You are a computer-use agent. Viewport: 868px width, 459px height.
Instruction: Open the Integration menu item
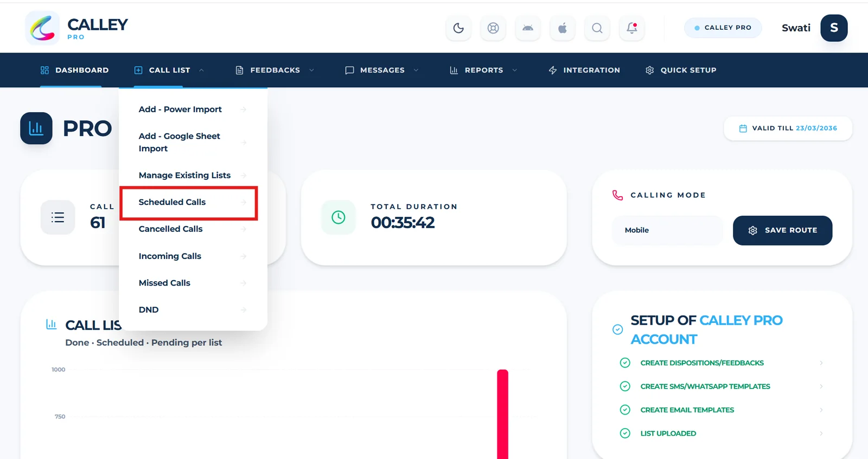(x=584, y=70)
